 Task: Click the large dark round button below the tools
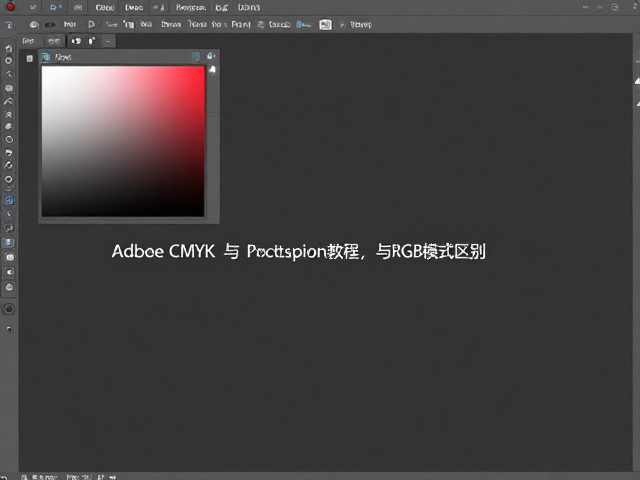point(9,309)
